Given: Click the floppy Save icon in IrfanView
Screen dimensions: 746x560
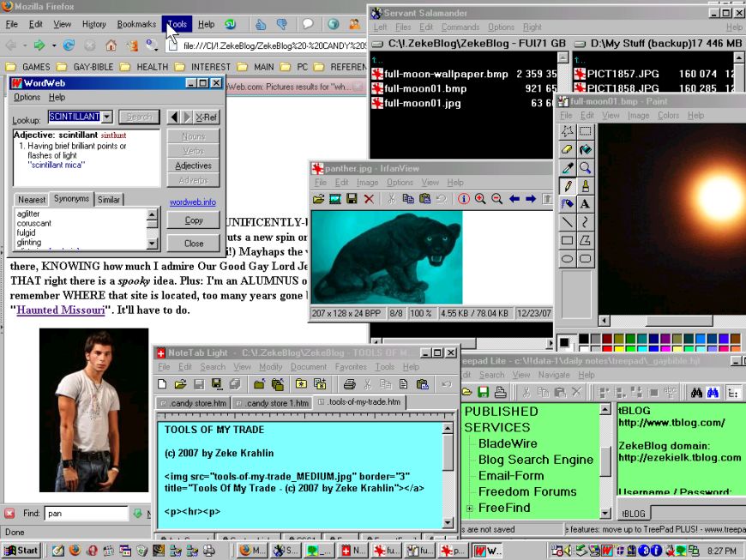Looking at the screenshot, I should 352,199.
